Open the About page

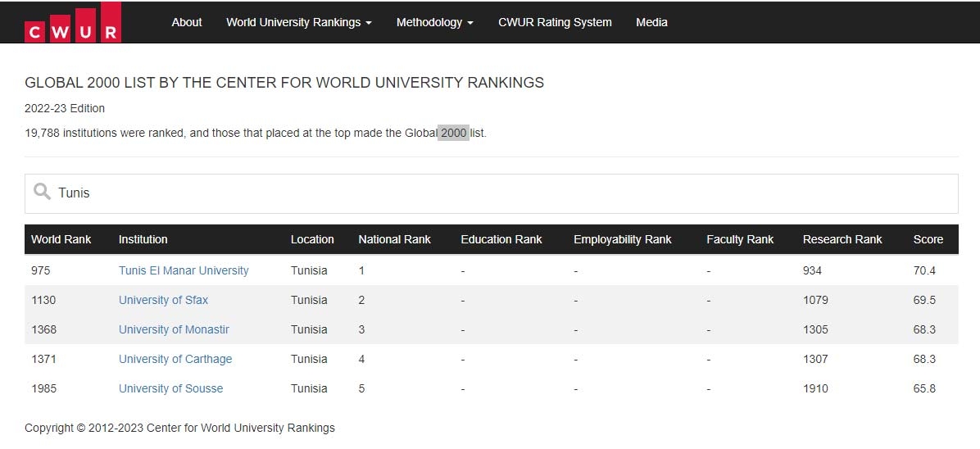(186, 22)
